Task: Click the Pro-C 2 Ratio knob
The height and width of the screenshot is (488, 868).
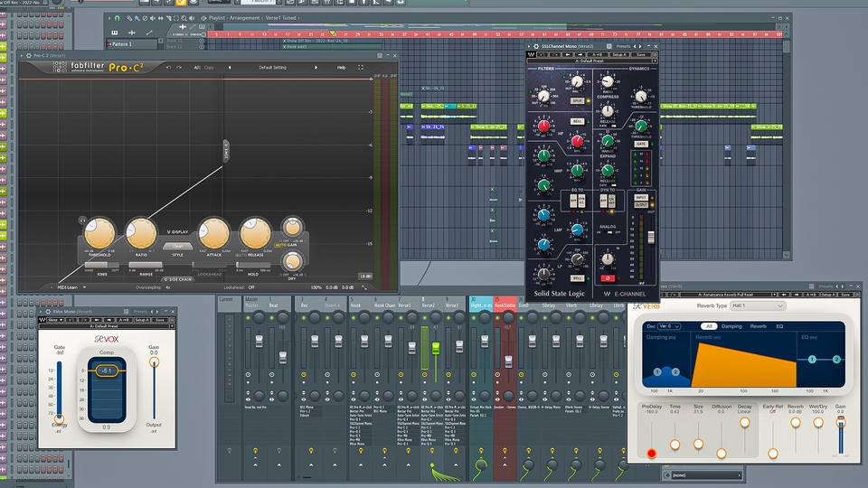Action: [141, 233]
